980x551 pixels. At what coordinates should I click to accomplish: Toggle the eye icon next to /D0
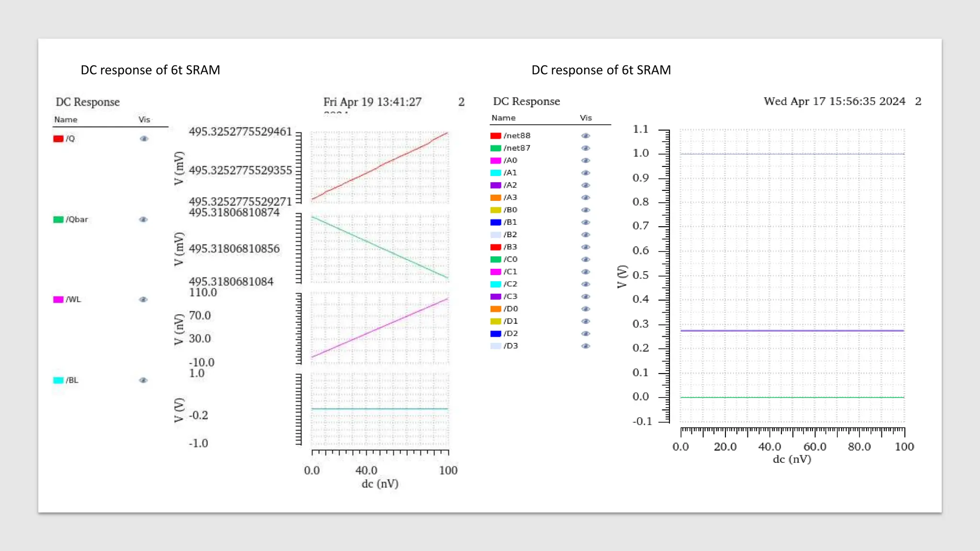click(x=586, y=309)
